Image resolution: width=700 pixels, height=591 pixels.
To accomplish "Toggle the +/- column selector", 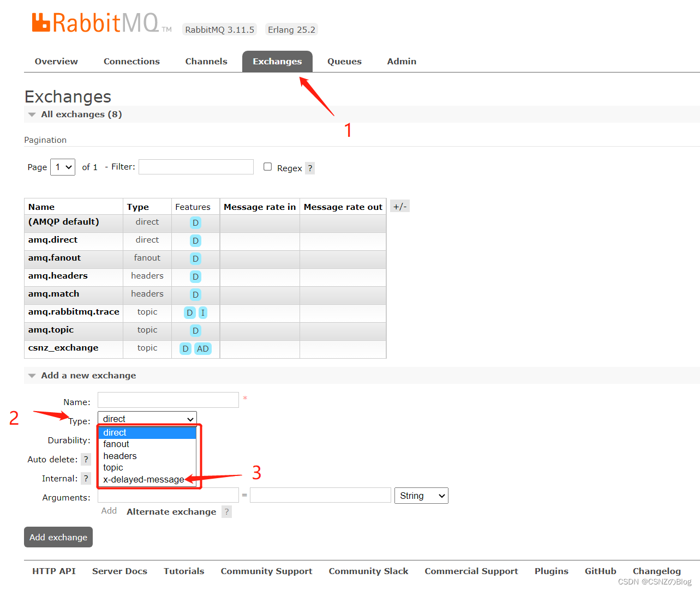I will [400, 206].
